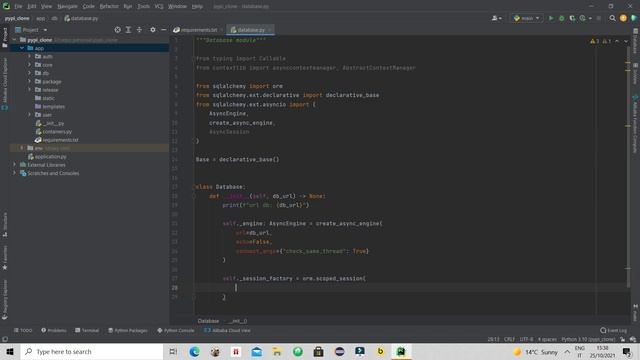Viewport: 640px width, 360px height.
Task: Expand the package folder
Action: click(x=29, y=81)
